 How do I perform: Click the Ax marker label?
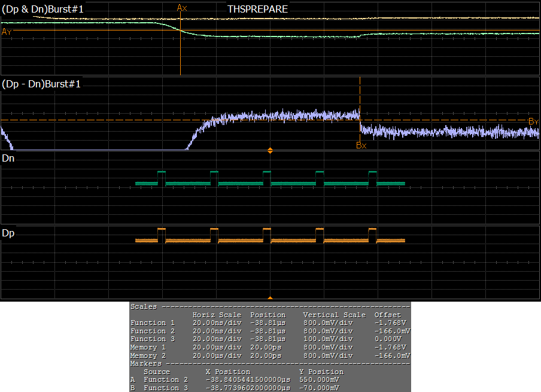(x=182, y=8)
